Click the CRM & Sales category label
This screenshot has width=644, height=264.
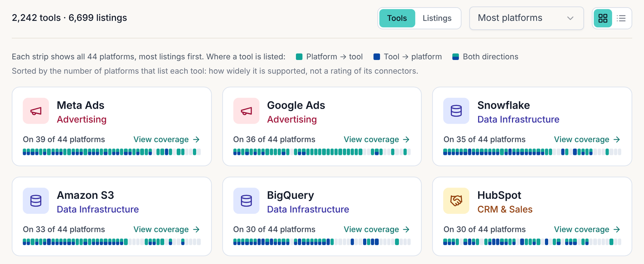(505, 209)
